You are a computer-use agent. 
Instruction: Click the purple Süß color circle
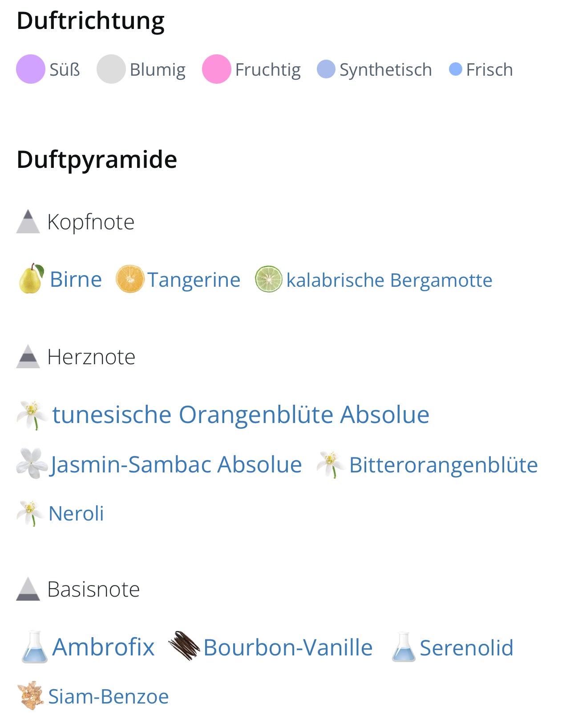tap(31, 69)
